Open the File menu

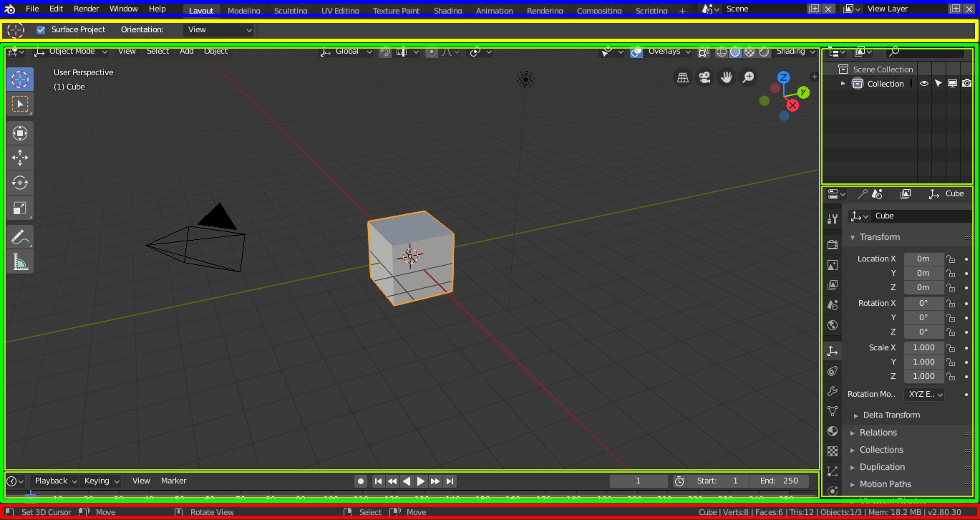[x=32, y=9]
